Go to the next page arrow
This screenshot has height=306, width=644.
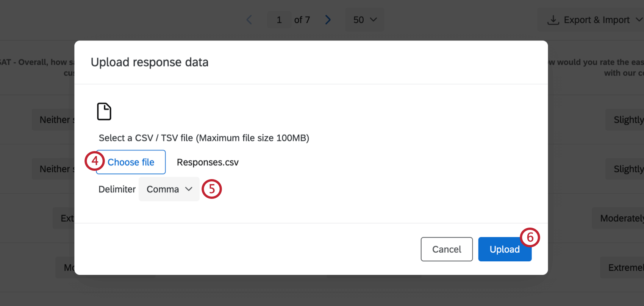(328, 20)
